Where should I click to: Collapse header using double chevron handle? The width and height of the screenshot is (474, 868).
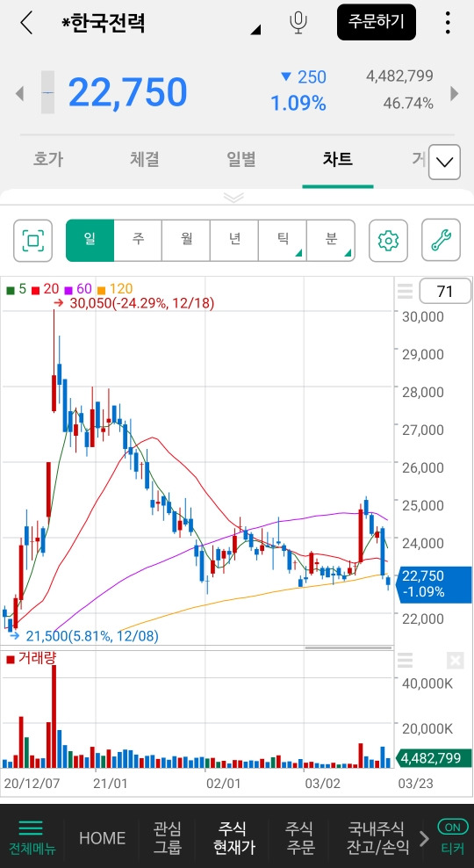tap(233, 198)
